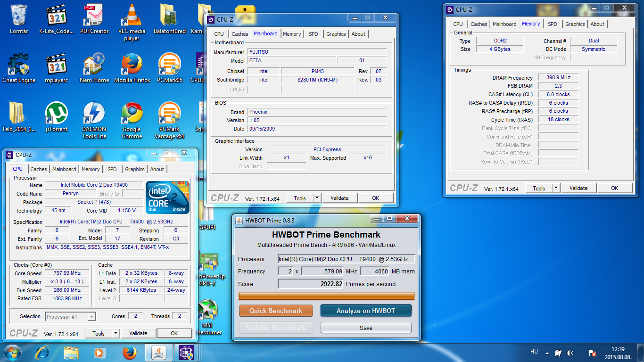644x362 pixels.
Task: Expand Tools dropdown arrow in CPU tab window
Action: point(116,333)
